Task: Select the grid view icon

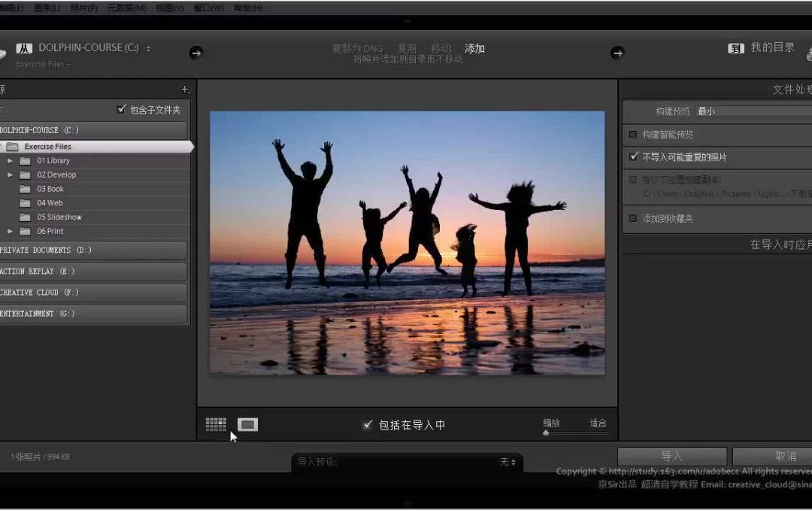Action: (216, 424)
